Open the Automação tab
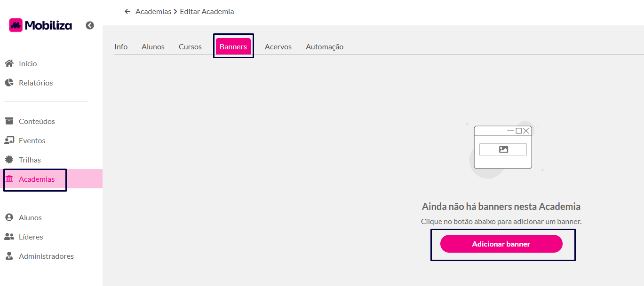 click(325, 46)
